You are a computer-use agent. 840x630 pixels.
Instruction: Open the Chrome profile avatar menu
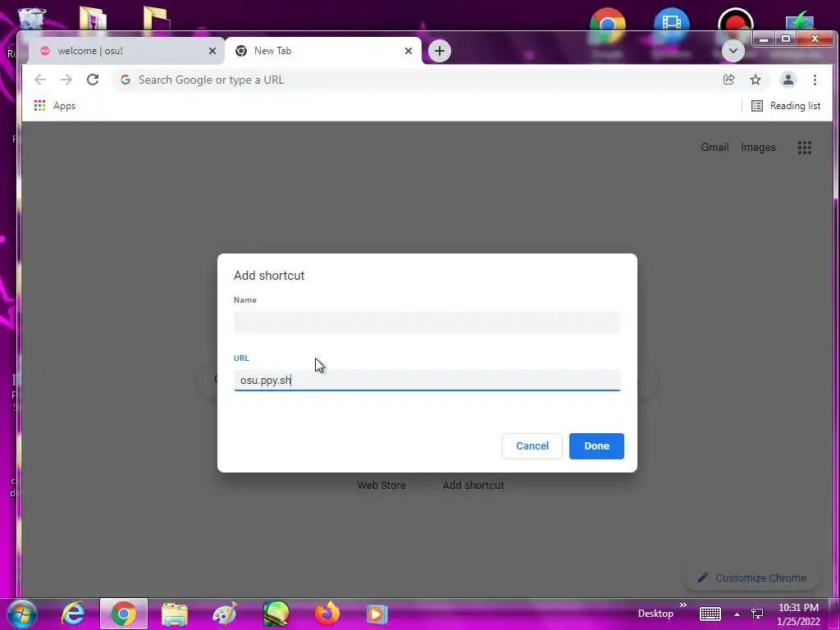[x=788, y=80]
